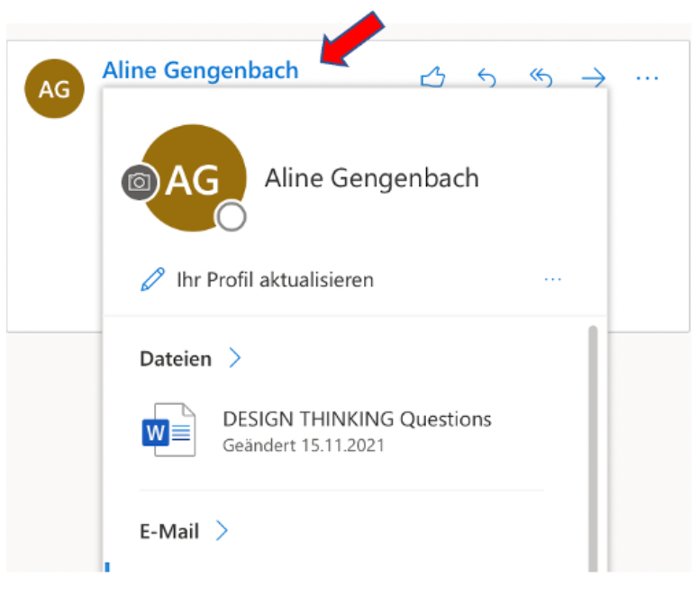
Task: Click the Word document file icon
Action: point(168,429)
